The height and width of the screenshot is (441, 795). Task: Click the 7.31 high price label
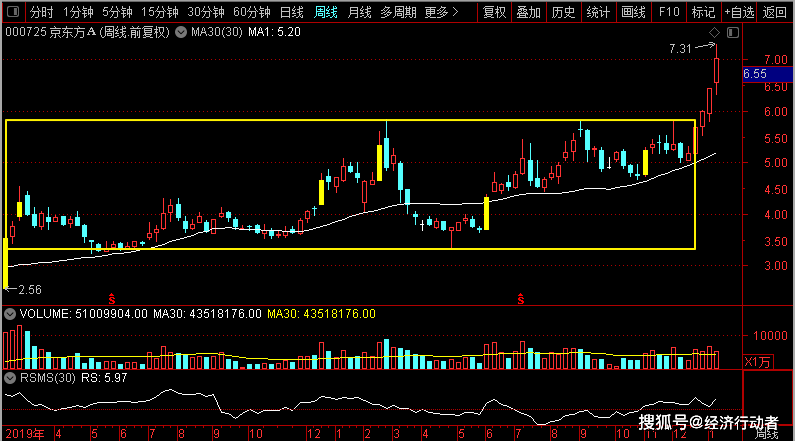click(680, 49)
